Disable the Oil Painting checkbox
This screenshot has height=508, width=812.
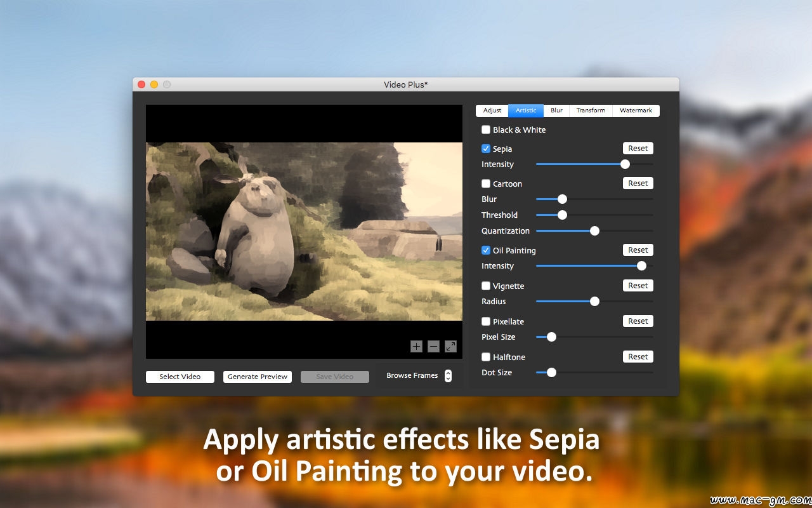coord(486,250)
